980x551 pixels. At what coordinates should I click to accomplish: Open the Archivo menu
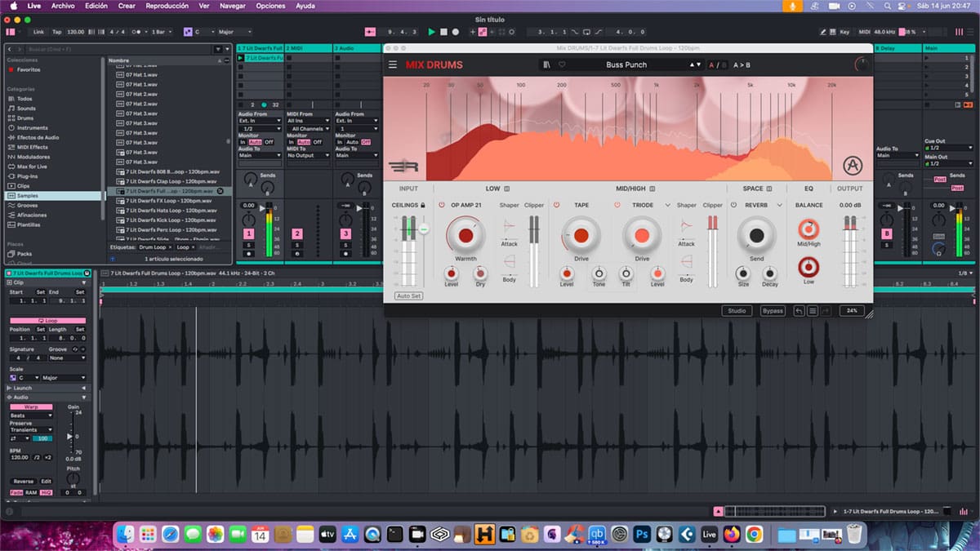pyautogui.click(x=63, y=6)
